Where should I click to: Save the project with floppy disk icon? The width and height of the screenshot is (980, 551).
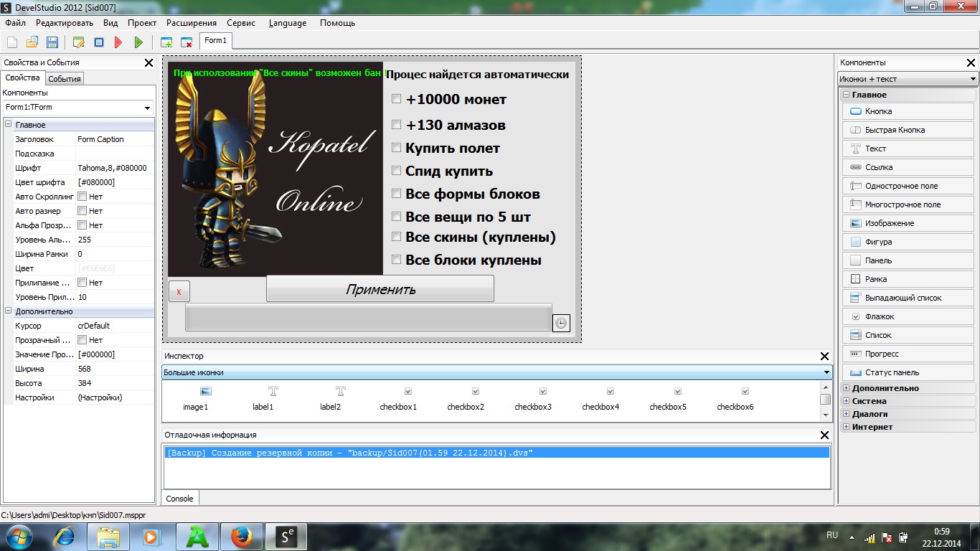point(52,42)
